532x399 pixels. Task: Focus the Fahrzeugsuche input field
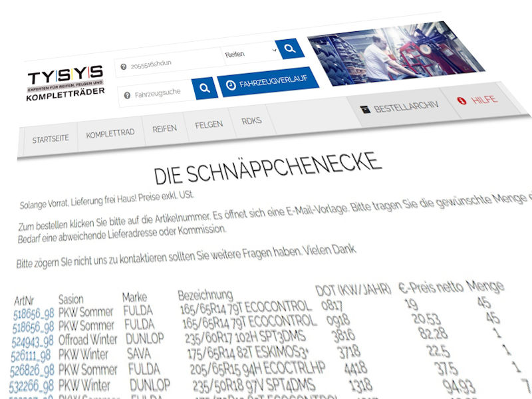[156, 94]
